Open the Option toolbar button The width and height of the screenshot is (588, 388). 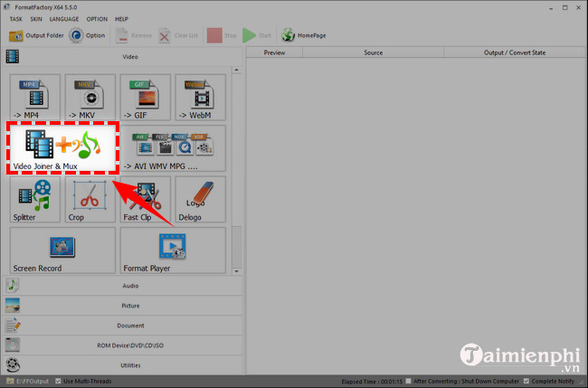click(87, 35)
